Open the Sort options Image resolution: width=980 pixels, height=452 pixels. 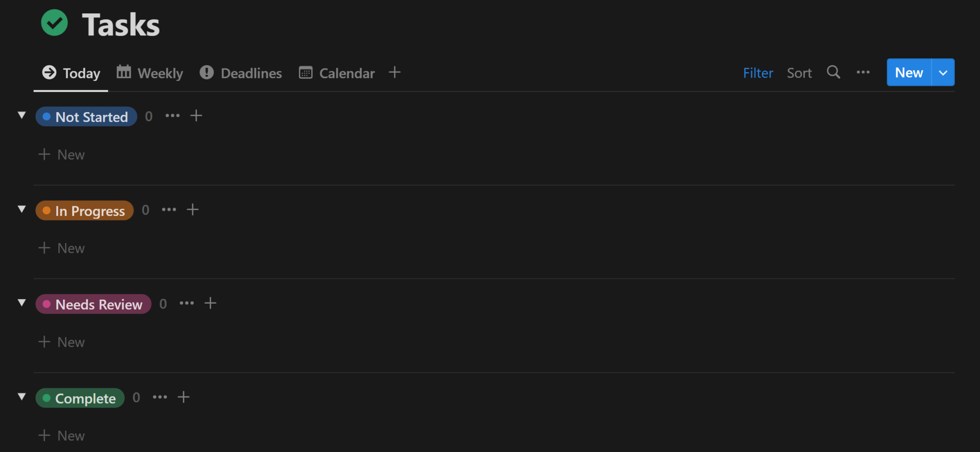(799, 73)
